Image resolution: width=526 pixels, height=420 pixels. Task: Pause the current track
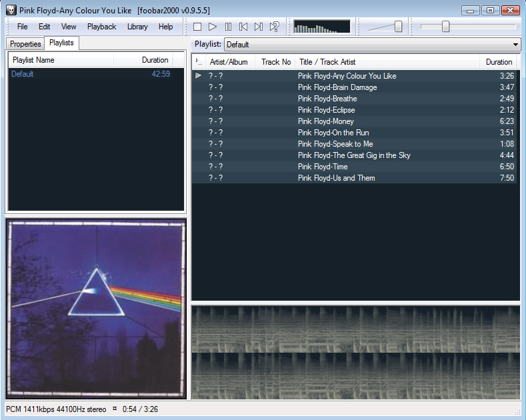pos(228,27)
